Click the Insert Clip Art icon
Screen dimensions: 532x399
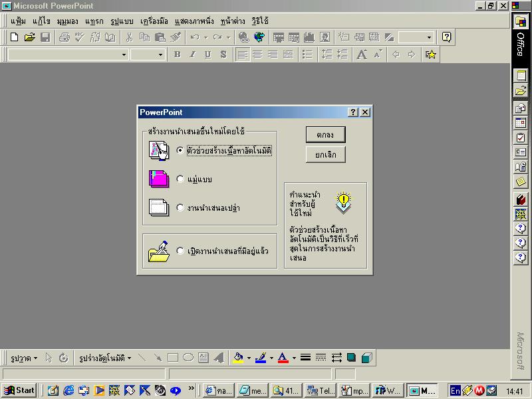[325, 37]
